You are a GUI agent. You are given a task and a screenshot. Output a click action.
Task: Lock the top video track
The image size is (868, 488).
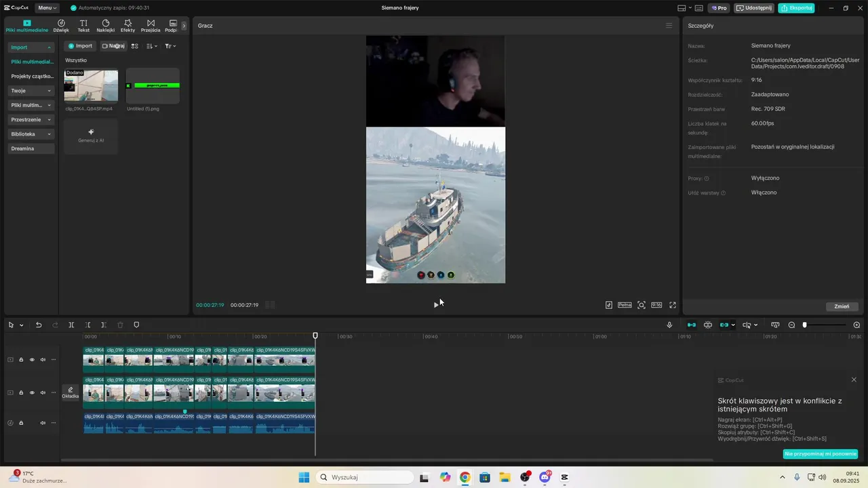pyautogui.click(x=21, y=360)
